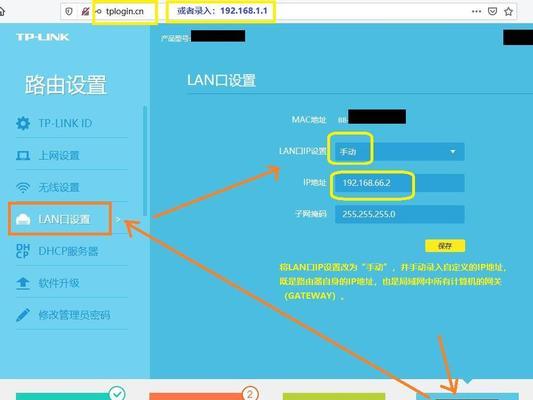Click the chevron next to LAN口设置
The width and height of the screenshot is (533, 400).
coord(118,219)
